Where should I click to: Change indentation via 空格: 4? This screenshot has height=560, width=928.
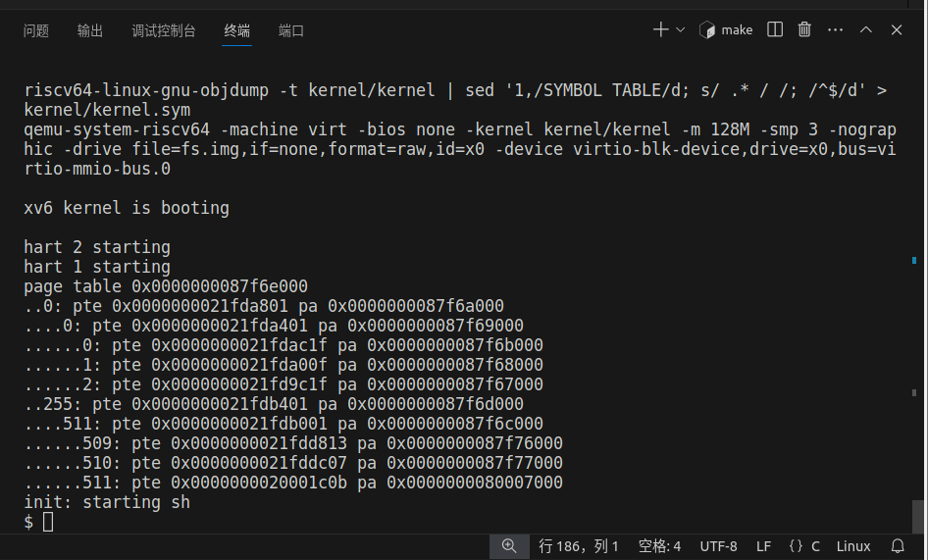click(x=659, y=546)
